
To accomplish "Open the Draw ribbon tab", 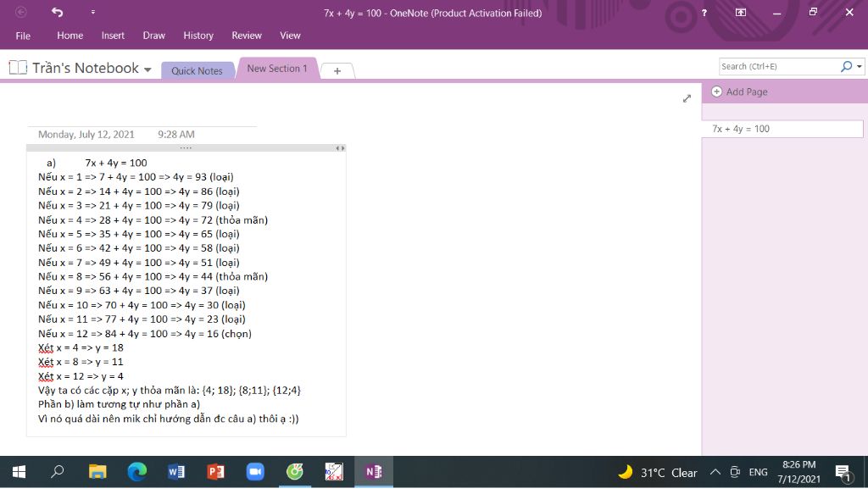I will pyautogui.click(x=154, y=36).
